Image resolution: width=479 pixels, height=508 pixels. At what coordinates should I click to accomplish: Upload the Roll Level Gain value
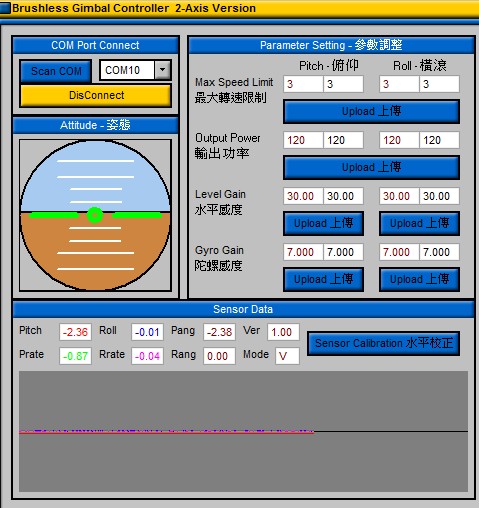[x=419, y=223]
